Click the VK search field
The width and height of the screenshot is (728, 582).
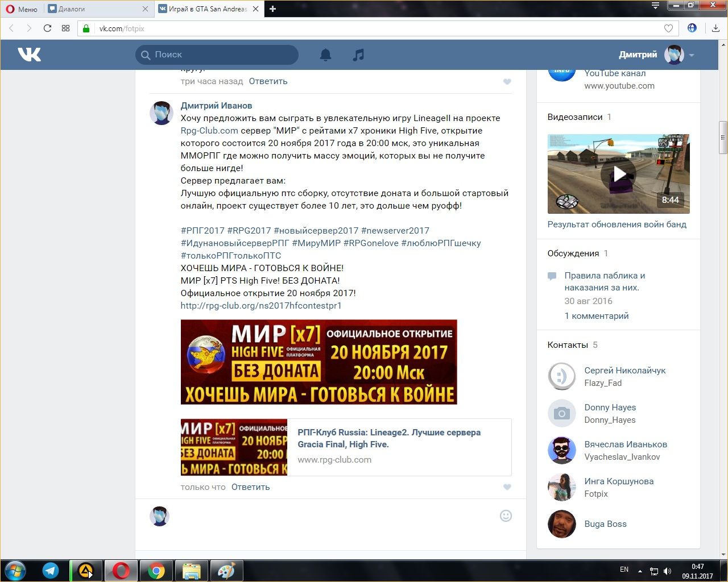[x=217, y=55]
